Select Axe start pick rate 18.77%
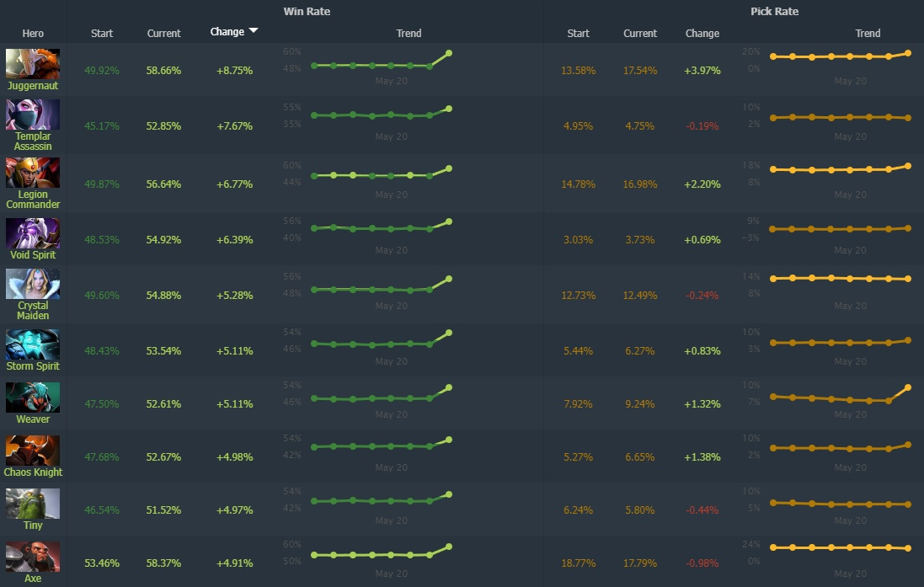 pos(578,563)
